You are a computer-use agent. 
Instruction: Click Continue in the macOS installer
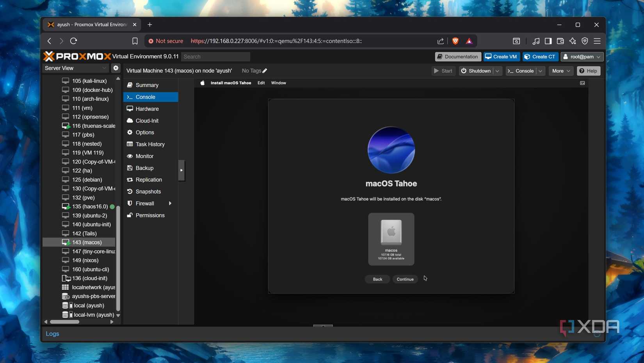405,279
